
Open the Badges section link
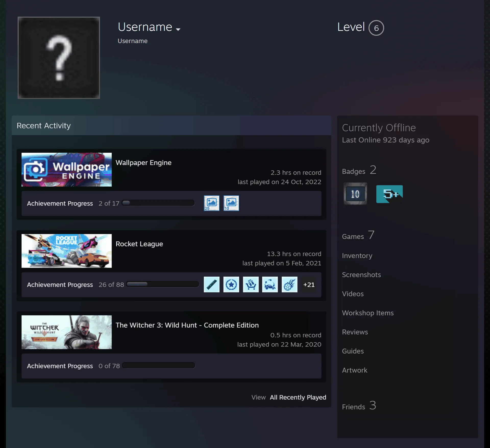tap(359, 170)
